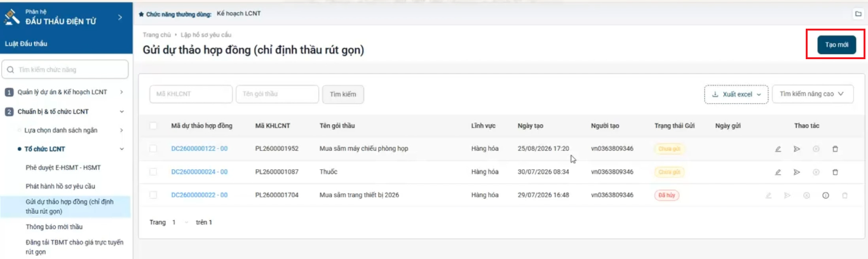Click greyed pencil icon in DC2600000022 row
The height and width of the screenshot is (259, 868).
(x=768, y=195)
